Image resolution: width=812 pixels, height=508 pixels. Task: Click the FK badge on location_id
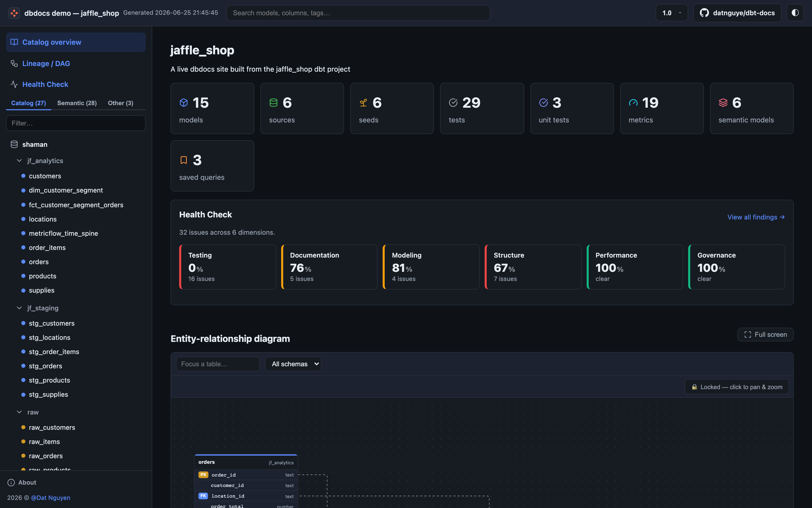pyautogui.click(x=203, y=496)
